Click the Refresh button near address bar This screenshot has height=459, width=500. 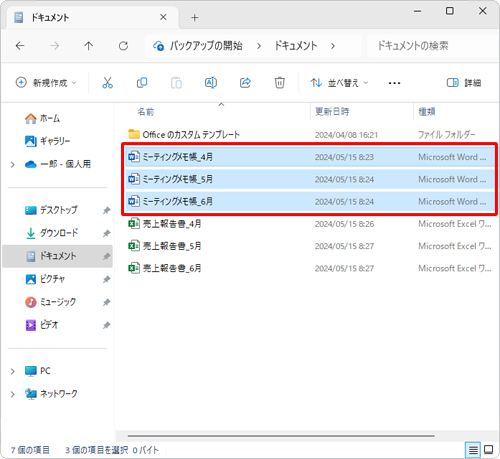123,46
